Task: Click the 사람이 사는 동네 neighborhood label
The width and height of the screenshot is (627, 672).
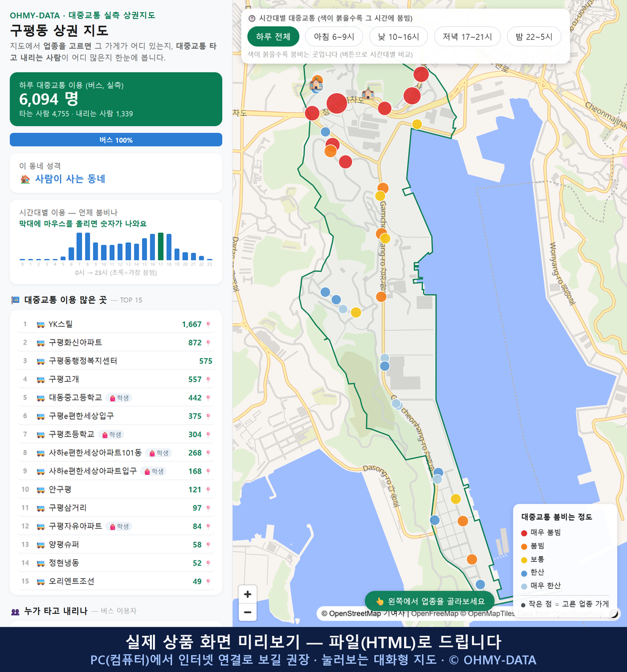Action: 70,179
